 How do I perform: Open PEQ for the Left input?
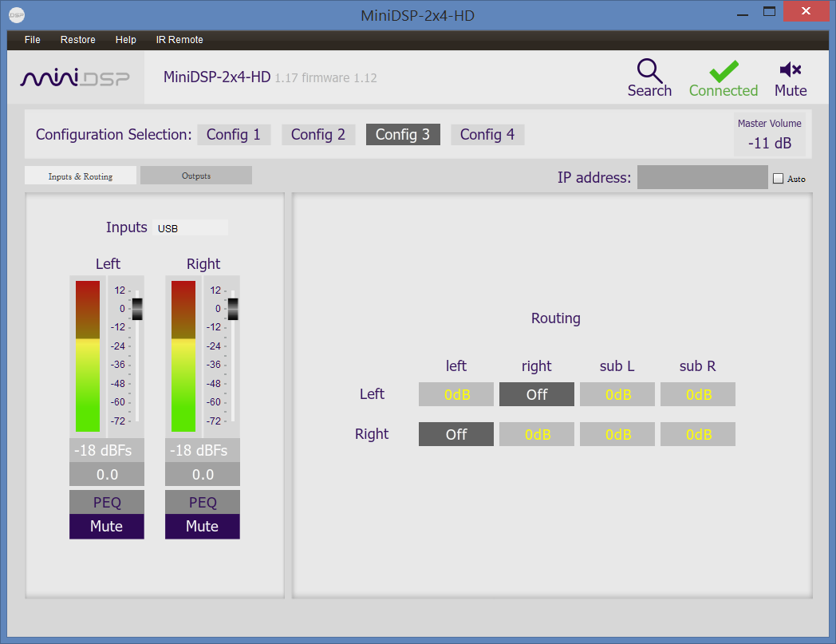pos(107,502)
